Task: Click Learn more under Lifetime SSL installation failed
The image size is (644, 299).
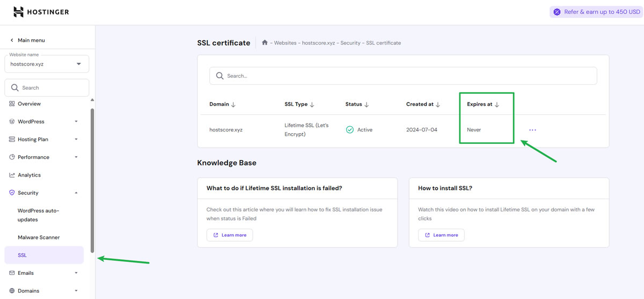Action: coord(230,235)
